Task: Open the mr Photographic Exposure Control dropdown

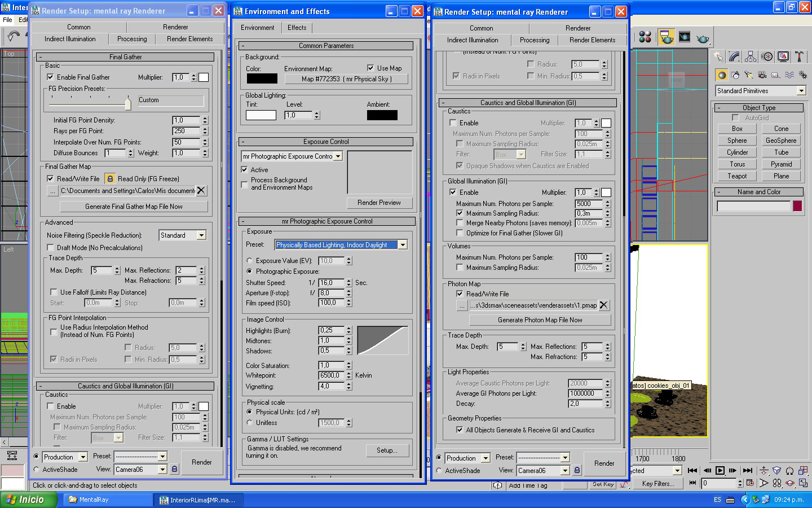Action: [x=292, y=156]
